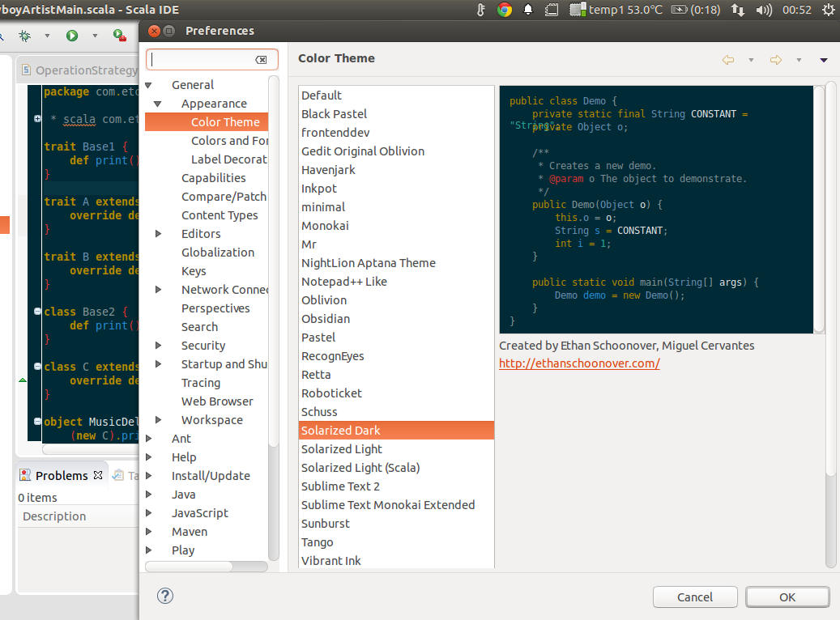The width and height of the screenshot is (840, 620).
Task: Expand the Network Connections tree node
Action: [x=158, y=289]
